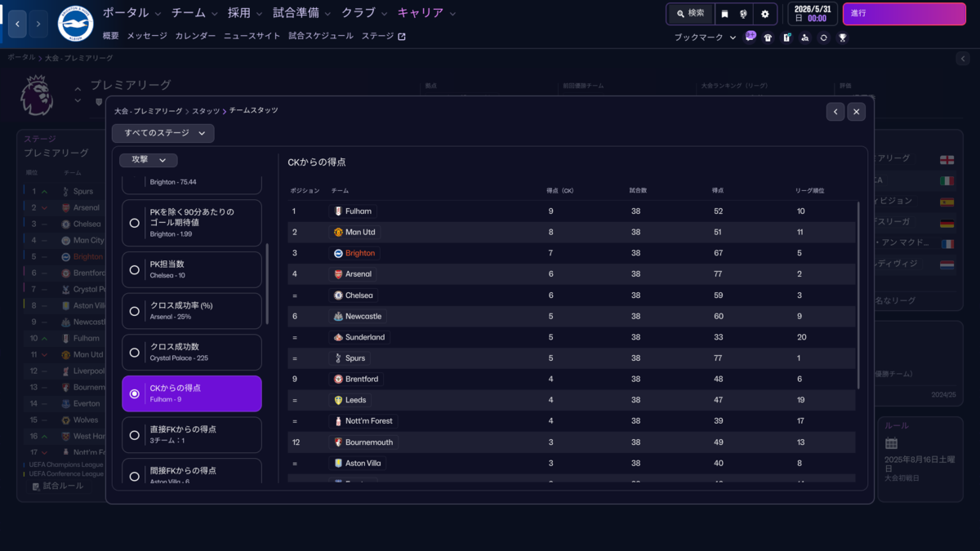Expand 採用 menu dropdown
The width and height of the screenshot is (980, 551).
pos(246,13)
